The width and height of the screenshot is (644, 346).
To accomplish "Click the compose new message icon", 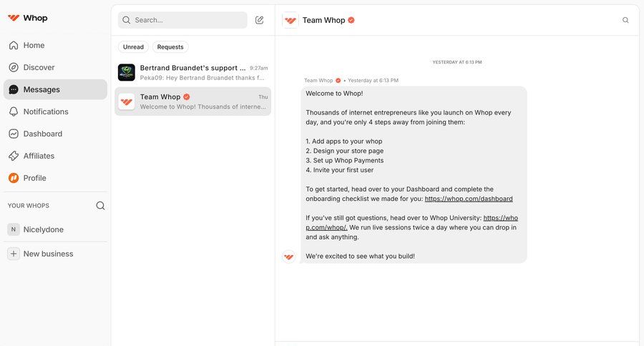I will tap(260, 20).
